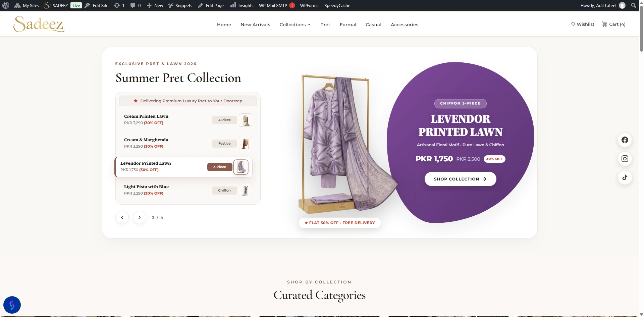The image size is (644, 317).
Task: Click the blue floating widget icon
Action: [x=12, y=305]
